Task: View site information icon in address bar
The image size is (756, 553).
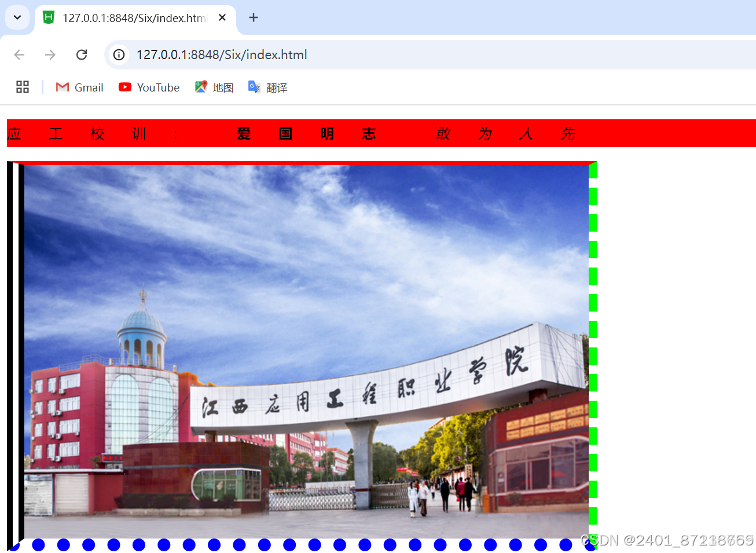Action: [x=119, y=54]
